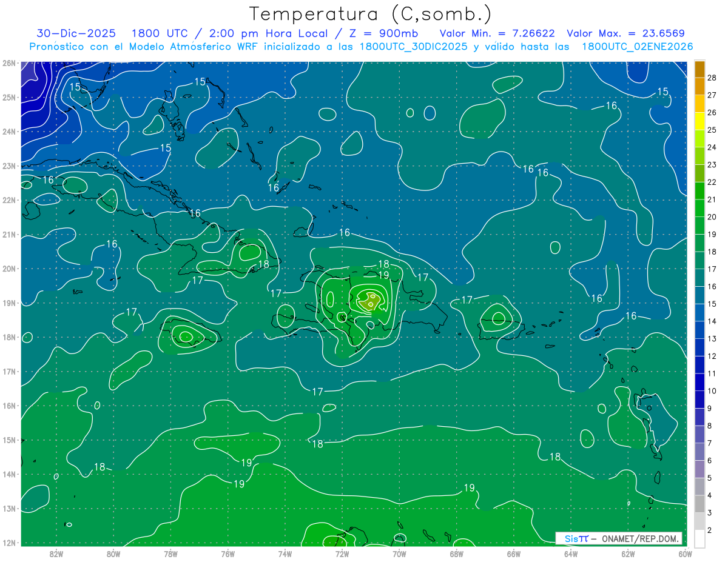Click latitude axis label "18N"
728x562 pixels.
(x=8, y=337)
